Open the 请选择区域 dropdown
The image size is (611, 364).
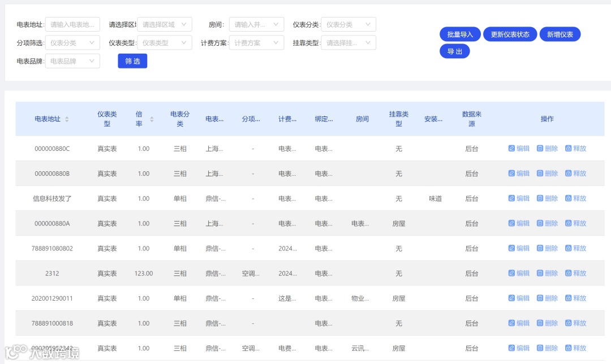point(165,24)
